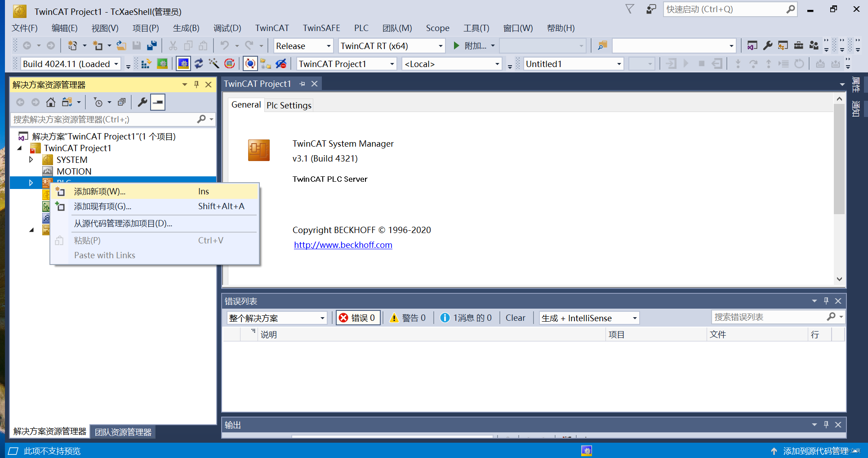Switch to the 团队资源管理器 tab
Image resolution: width=868 pixels, height=458 pixels.
click(123, 432)
